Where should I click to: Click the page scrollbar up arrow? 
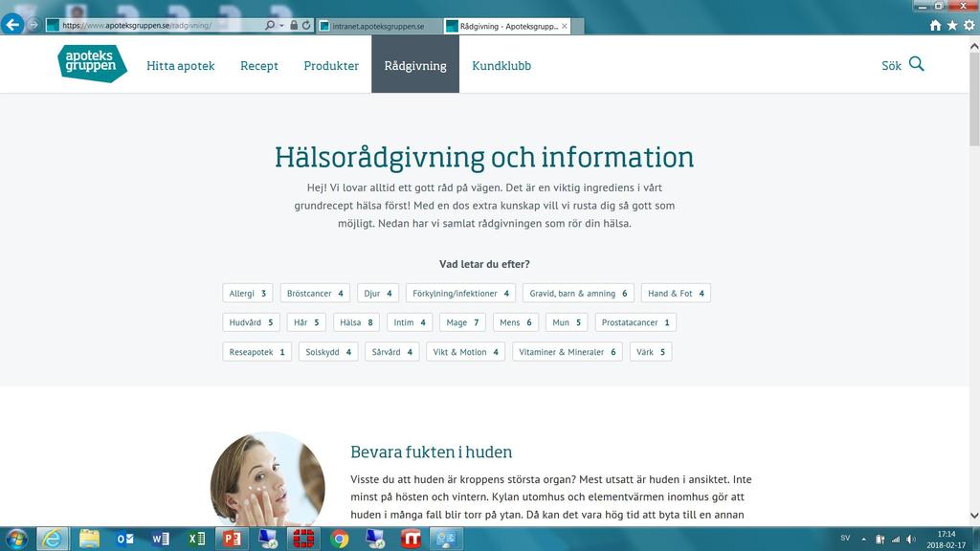974,46
